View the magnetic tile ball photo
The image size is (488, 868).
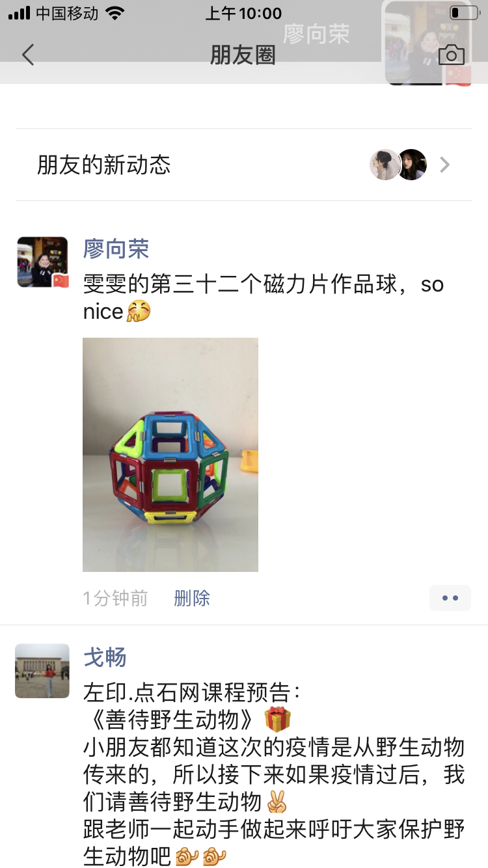(170, 455)
